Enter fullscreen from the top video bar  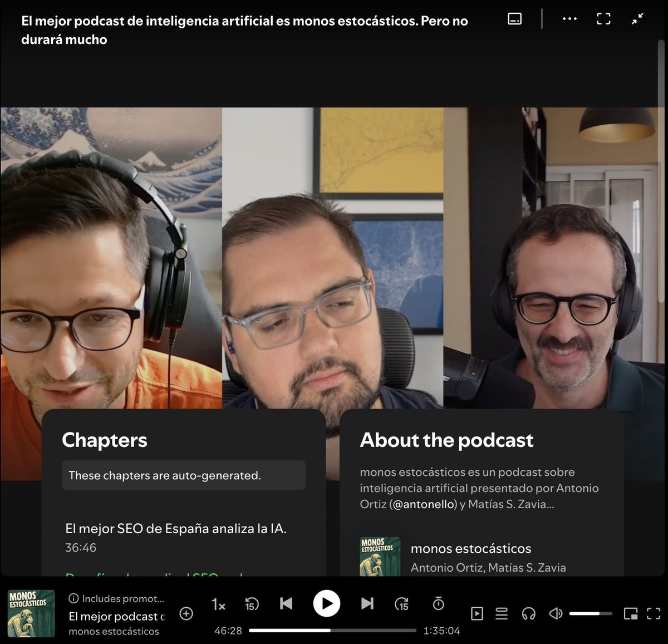click(603, 18)
